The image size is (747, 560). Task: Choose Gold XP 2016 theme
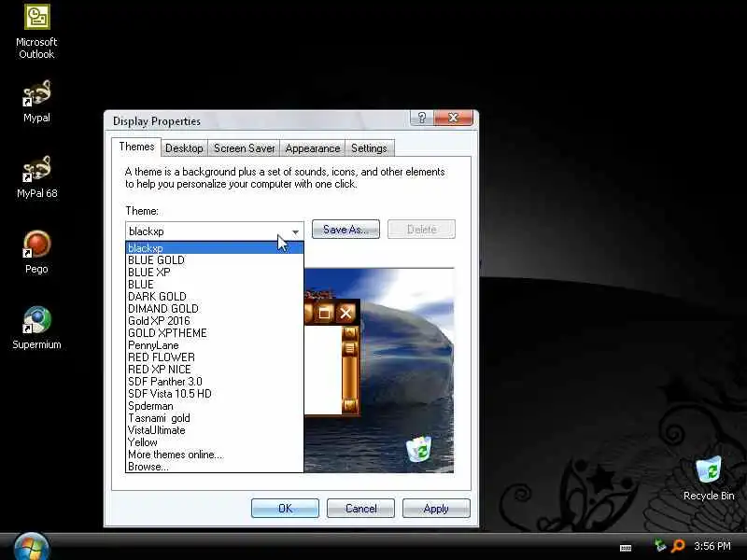click(x=215, y=321)
